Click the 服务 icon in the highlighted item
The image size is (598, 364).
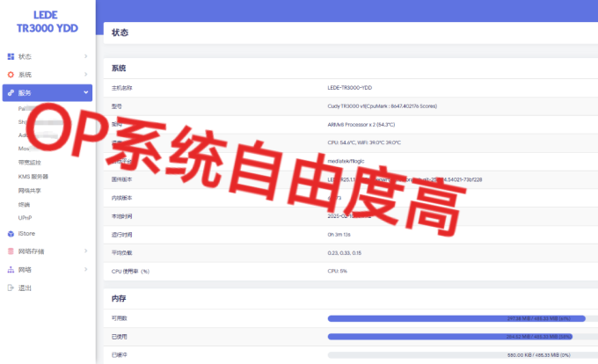tap(11, 92)
